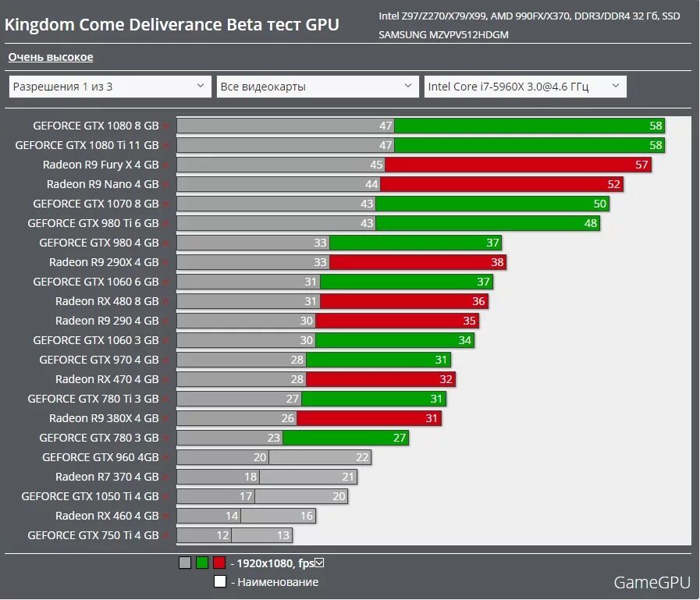Click the red X beside GEFORCE GTX 1080 Ti 11 GB
Viewport: 700px width, 600px height.
pos(166,146)
